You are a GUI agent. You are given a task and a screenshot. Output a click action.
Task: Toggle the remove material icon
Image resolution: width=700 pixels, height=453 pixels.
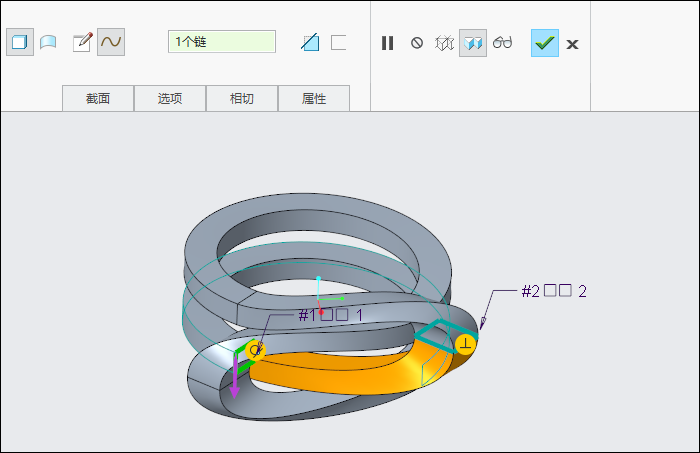pos(310,42)
